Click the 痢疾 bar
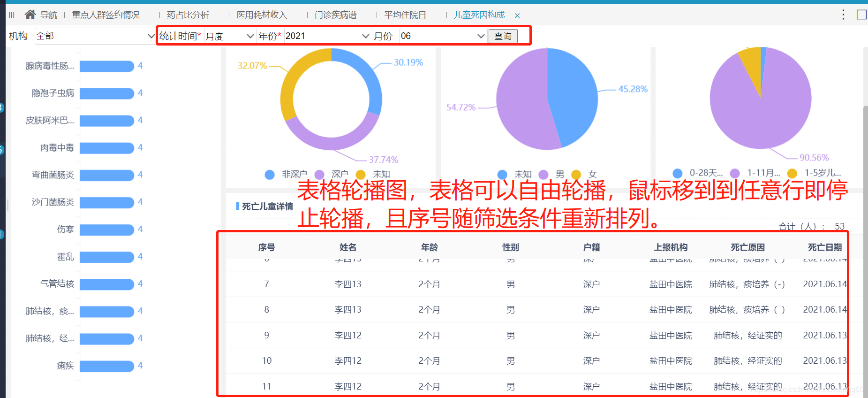868x398 pixels. pos(107,366)
